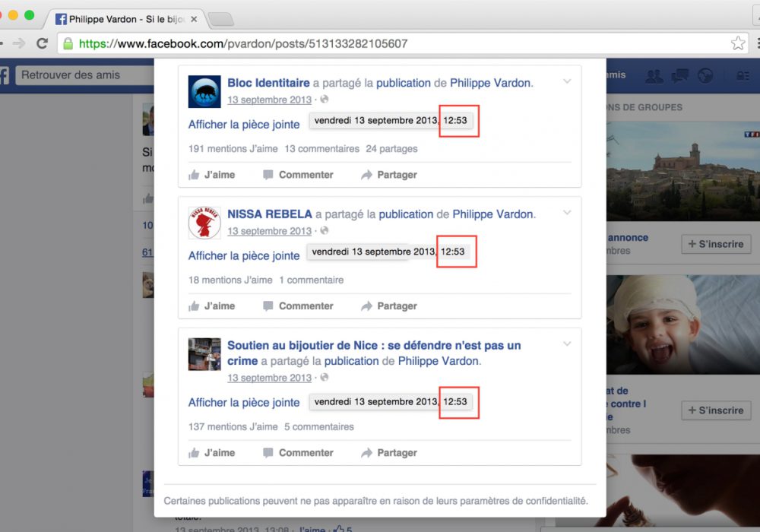View the 24 partages on Bloc Identitaire post

(x=391, y=149)
